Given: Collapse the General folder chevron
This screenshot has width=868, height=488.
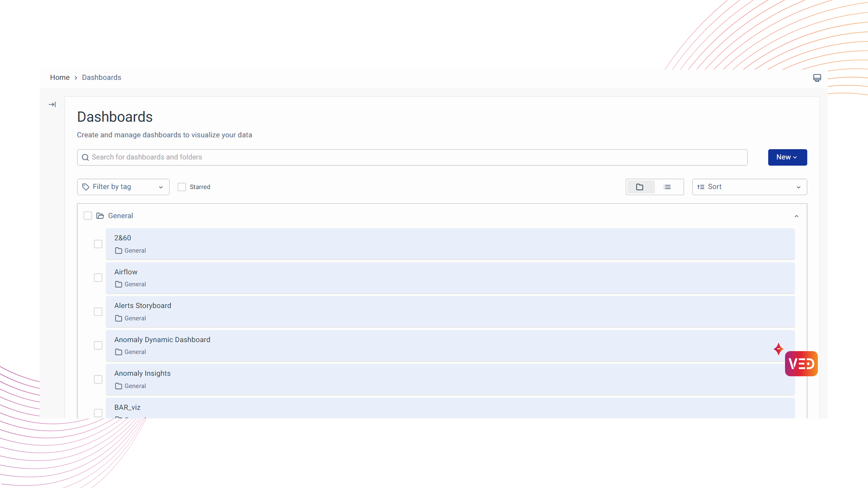Looking at the screenshot, I should [x=797, y=216].
